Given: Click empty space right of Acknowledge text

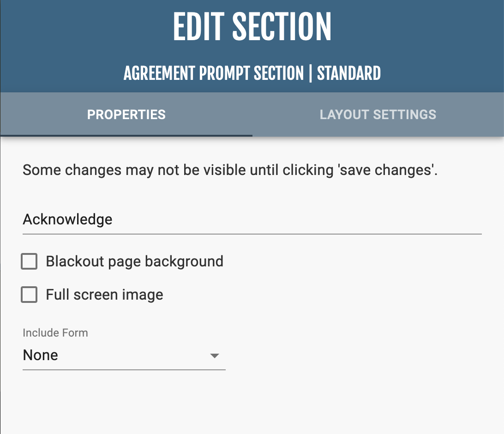Looking at the screenshot, I should click(323, 220).
